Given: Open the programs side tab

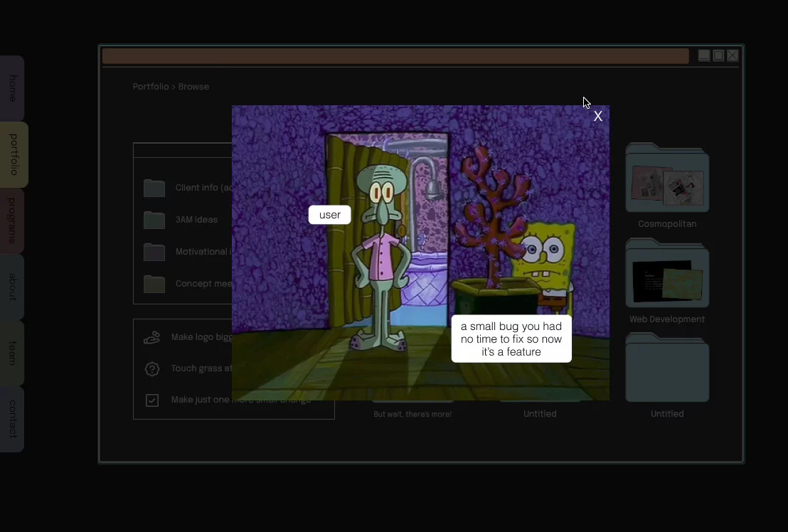Looking at the screenshot, I should coord(12,220).
